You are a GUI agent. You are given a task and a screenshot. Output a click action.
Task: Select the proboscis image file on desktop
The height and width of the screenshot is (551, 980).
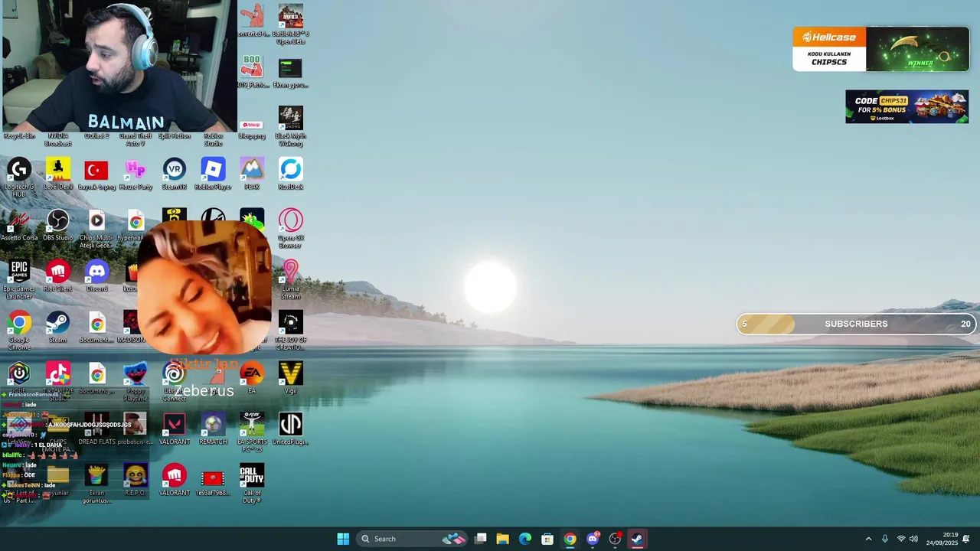[x=136, y=429]
